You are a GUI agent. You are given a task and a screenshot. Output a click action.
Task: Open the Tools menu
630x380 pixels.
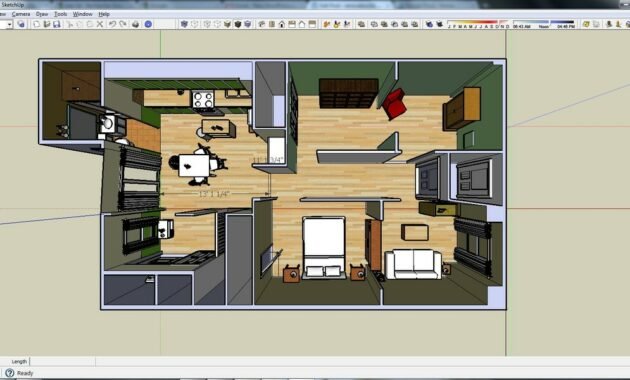click(60, 14)
